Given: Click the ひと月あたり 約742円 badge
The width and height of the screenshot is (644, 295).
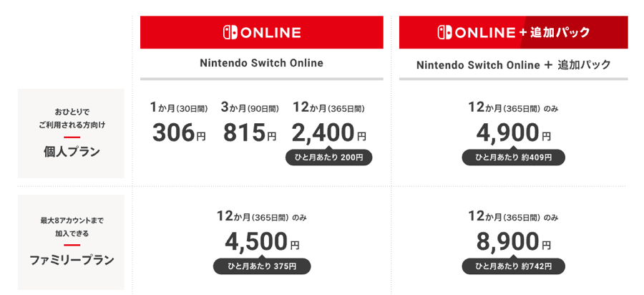Looking at the screenshot, I should [x=513, y=266].
